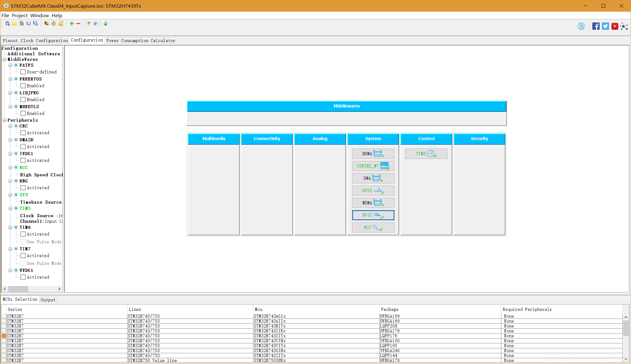Check the FATFS User-defined checkbox
The width and height of the screenshot is (631, 364).
tap(23, 72)
